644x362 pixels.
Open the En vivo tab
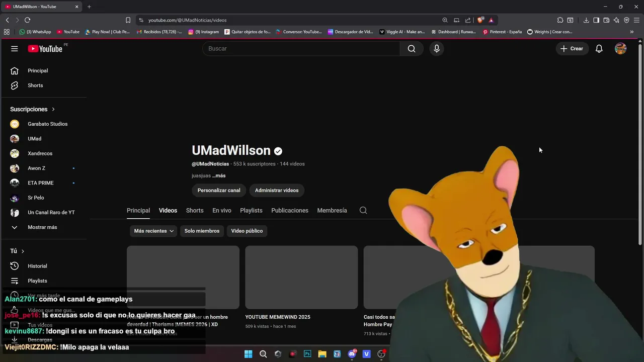point(222,210)
